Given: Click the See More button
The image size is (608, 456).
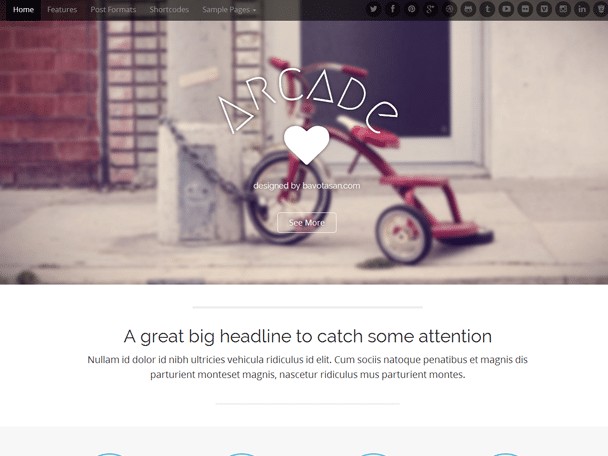Looking at the screenshot, I should pyautogui.click(x=307, y=223).
